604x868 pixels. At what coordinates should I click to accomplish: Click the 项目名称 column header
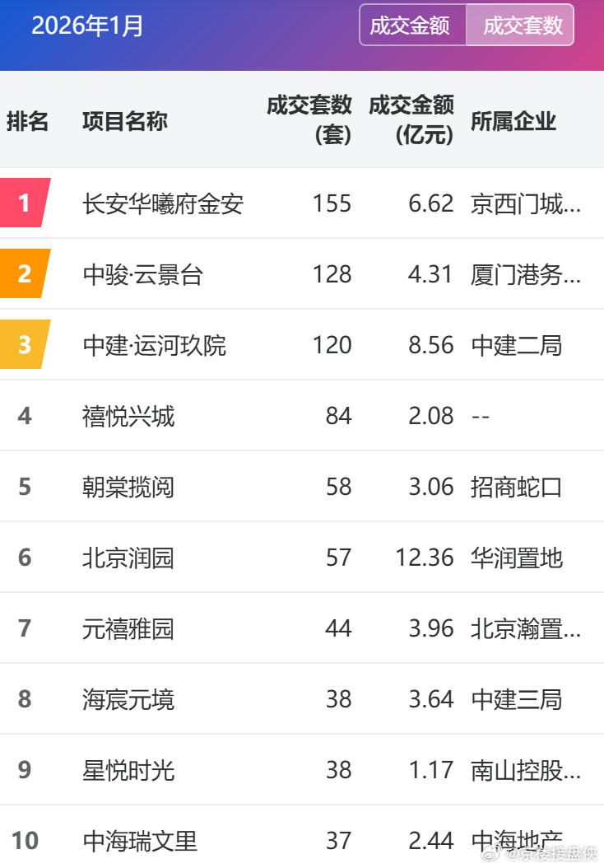point(124,121)
